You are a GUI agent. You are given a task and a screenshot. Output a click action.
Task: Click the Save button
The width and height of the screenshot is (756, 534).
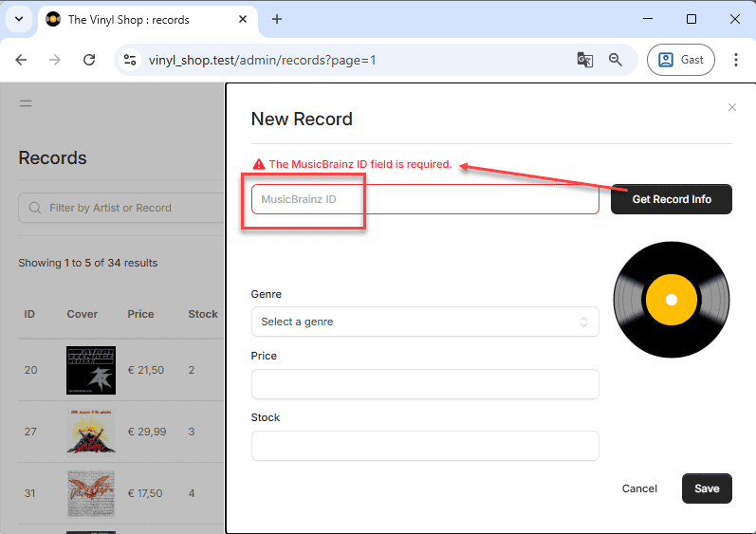pyautogui.click(x=707, y=488)
